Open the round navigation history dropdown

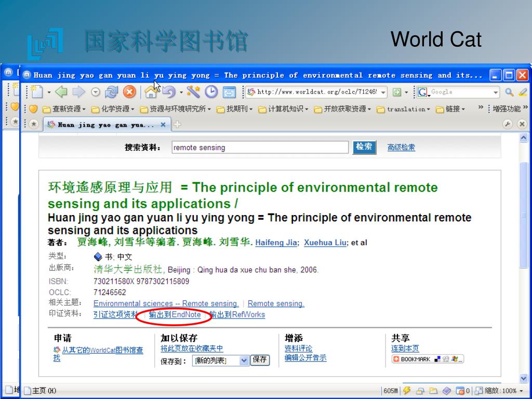click(96, 92)
